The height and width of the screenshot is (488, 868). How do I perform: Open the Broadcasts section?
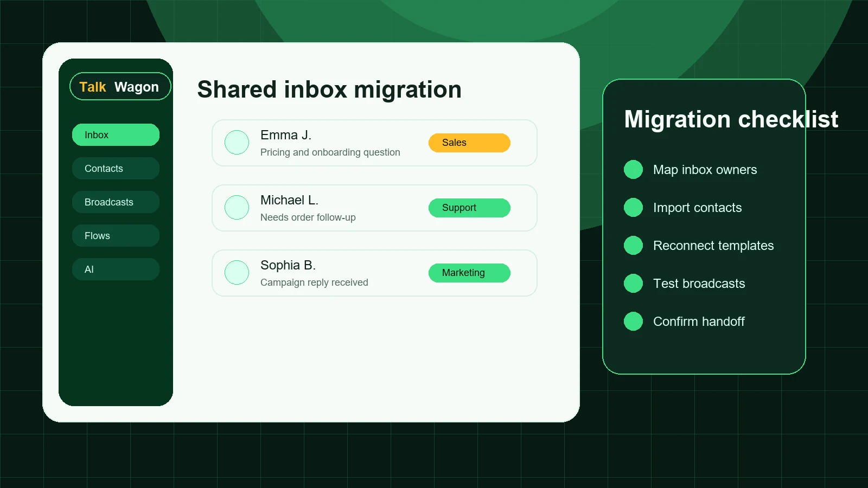(116, 202)
